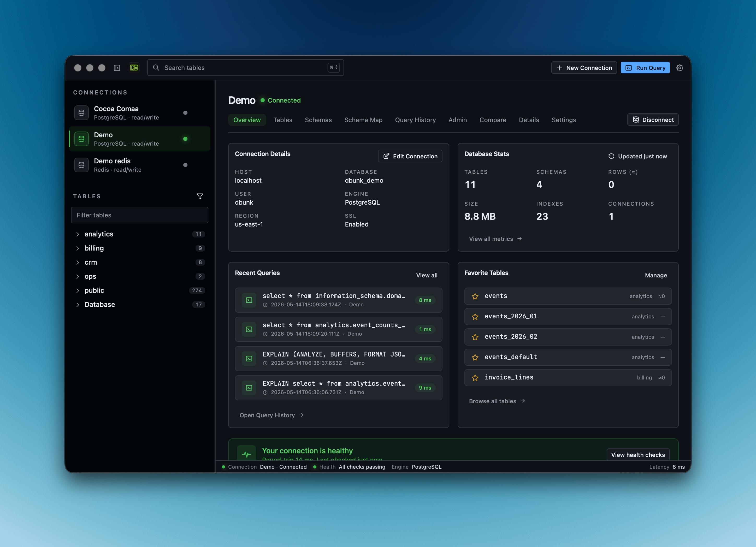Open the select from information_schema query
756x547 pixels.
[338, 300]
